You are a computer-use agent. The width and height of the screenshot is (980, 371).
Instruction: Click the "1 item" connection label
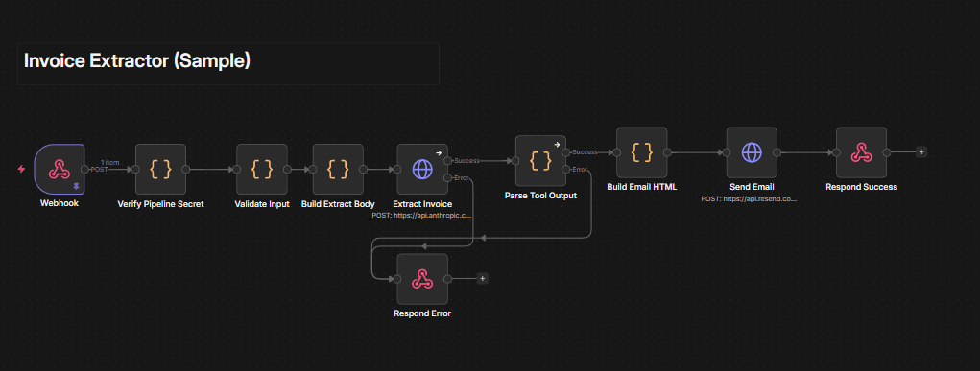[x=110, y=162]
